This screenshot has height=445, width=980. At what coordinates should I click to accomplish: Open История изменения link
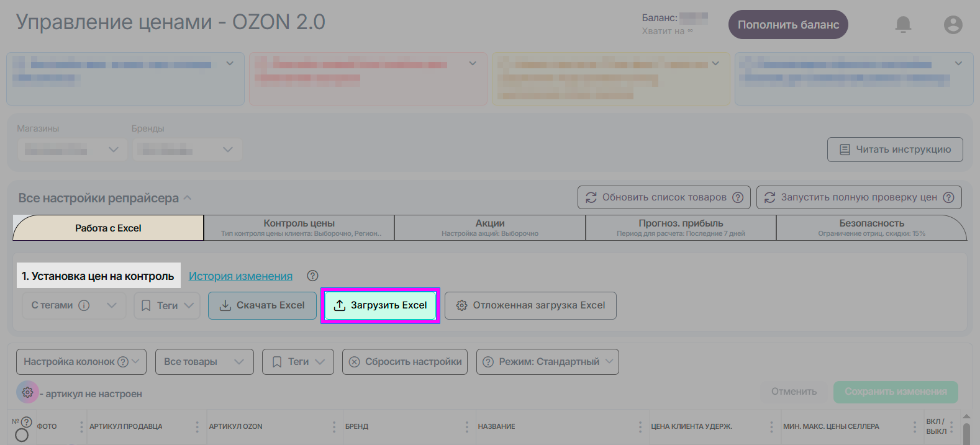pyautogui.click(x=240, y=276)
